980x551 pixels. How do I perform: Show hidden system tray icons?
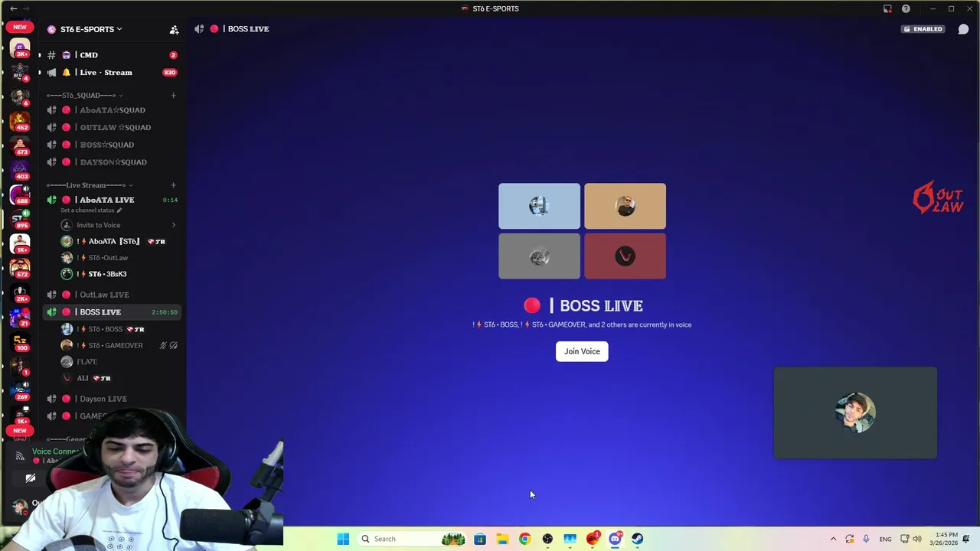(x=833, y=539)
